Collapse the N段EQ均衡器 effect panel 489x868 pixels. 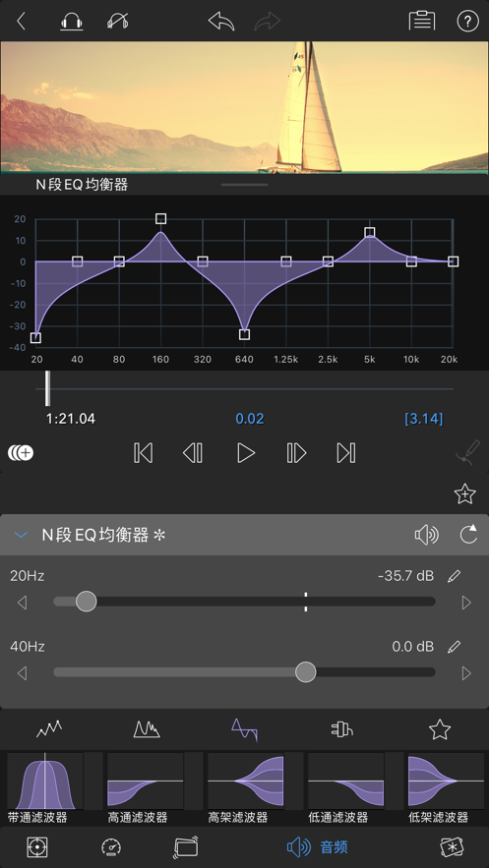tap(21, 535)
